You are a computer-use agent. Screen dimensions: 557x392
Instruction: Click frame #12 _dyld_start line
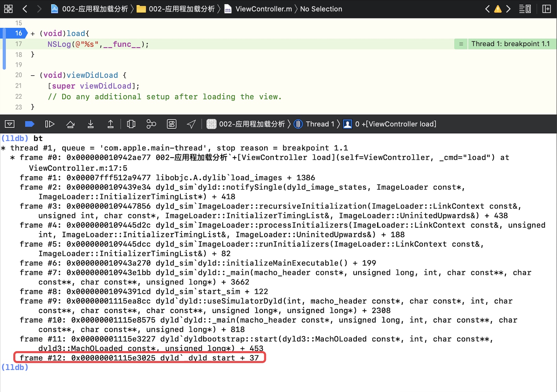point(139,358)
